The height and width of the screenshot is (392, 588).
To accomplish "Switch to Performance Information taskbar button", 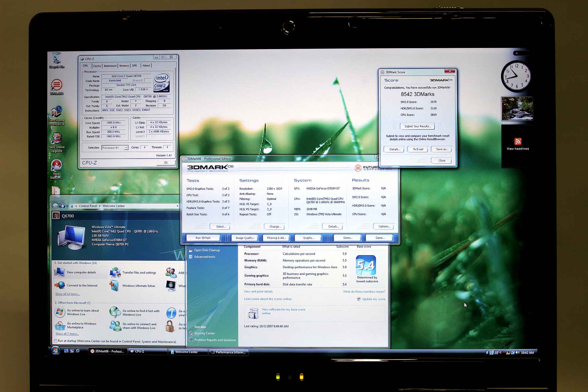I will click(x=229, y=352).
